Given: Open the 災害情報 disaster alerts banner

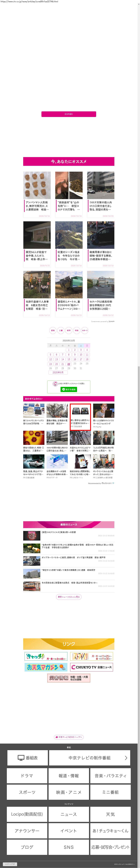Looking at the screenshot, I should click(69, 678).
